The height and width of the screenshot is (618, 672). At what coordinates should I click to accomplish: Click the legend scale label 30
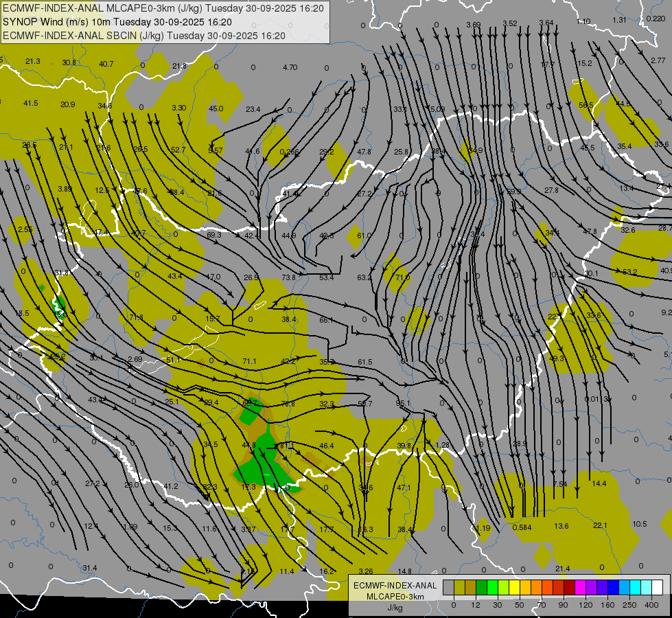coord(498,605)
